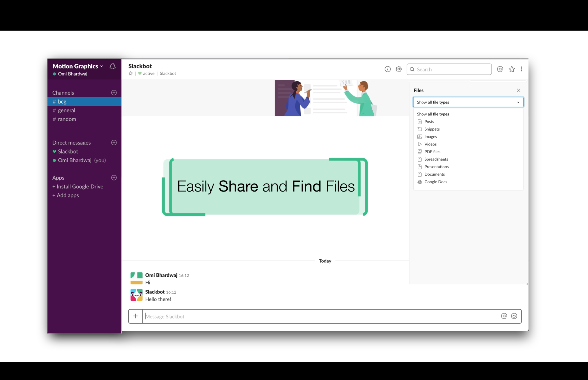Viewport: 588px width, 380px height.
Task: Add a channel with plus icon
Action: click(114, 93)
